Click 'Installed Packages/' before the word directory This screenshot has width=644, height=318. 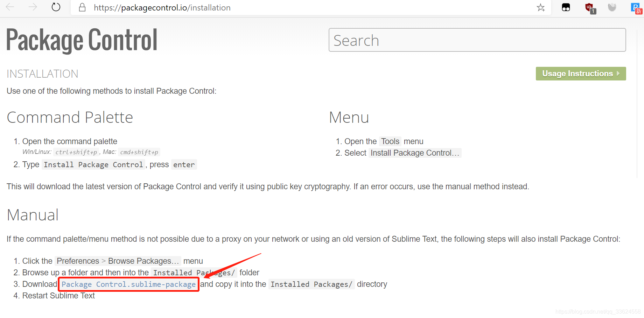pyautogui.click(x=311, y=284)
